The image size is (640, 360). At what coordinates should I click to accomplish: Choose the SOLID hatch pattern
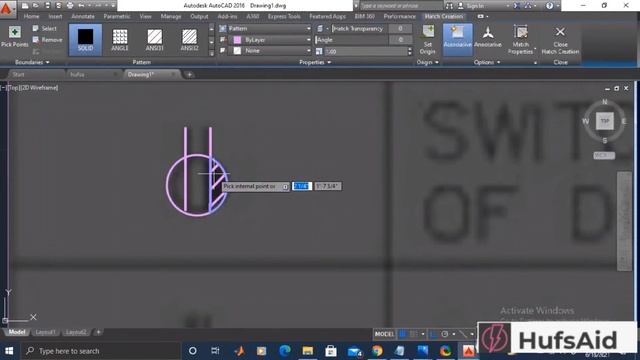point(85,40)
